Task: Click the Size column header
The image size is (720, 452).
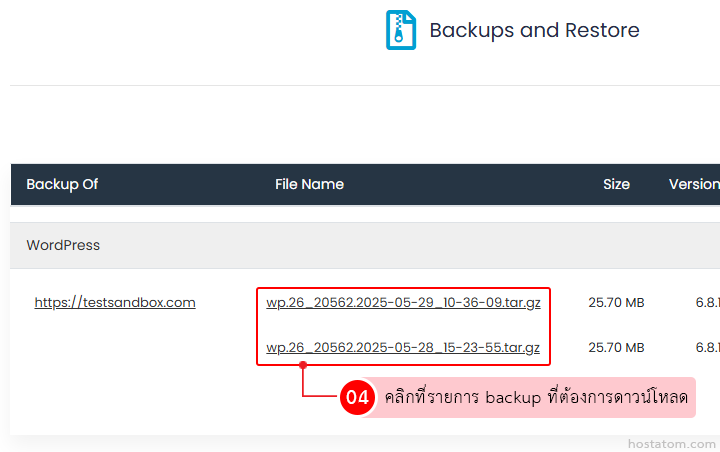Action: pyautogui.click(x=616, y=184)
